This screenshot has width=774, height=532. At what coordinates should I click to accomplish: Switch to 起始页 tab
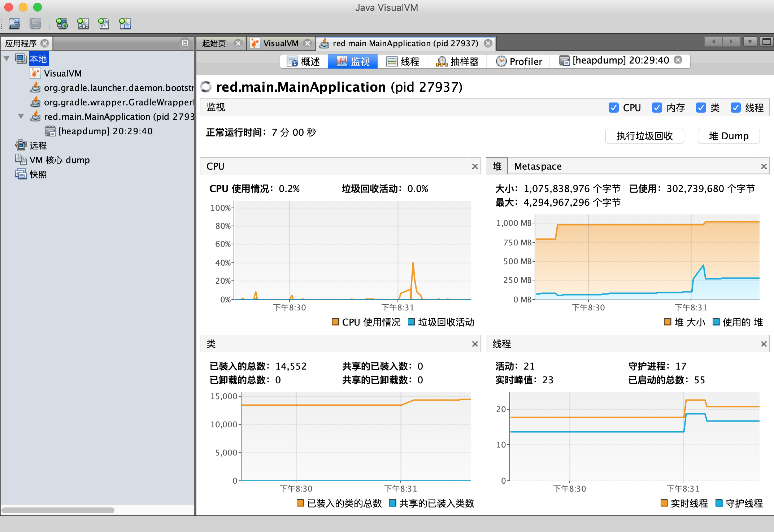(x=214, y=43)
